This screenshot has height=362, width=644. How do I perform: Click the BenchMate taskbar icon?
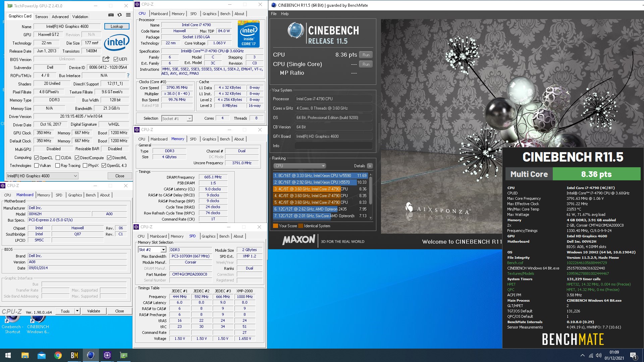click(x=74, y=355)
